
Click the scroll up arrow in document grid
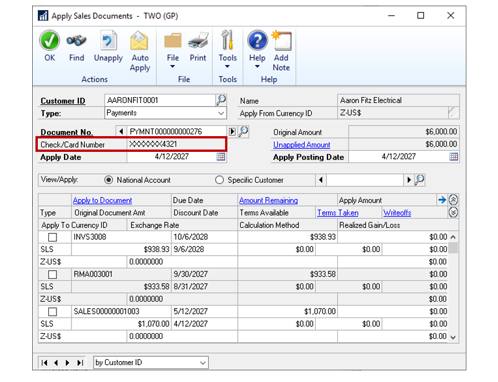click(453, 237)
